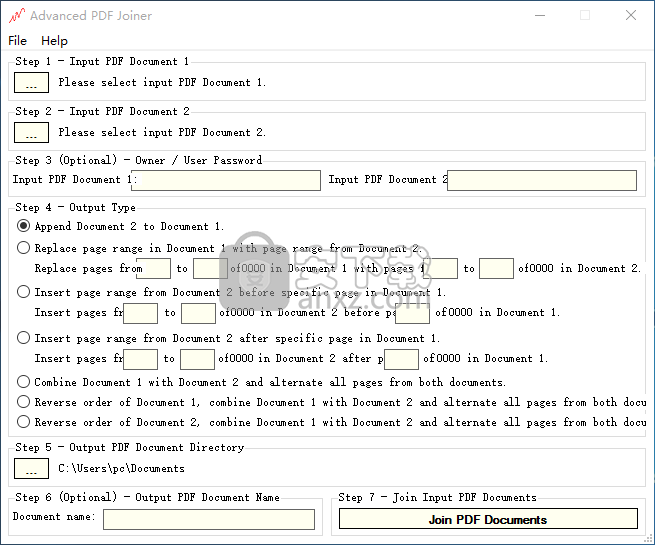This screenshot has width=655, height=545.
Task: Click the 'to' field in the insert-after row
Action: (x=198, y=359)
